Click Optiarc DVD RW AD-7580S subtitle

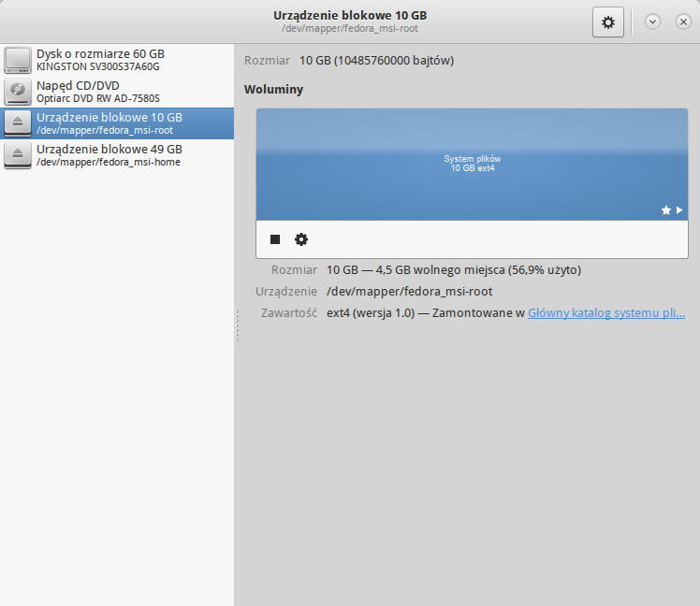[x=97, y=98]
